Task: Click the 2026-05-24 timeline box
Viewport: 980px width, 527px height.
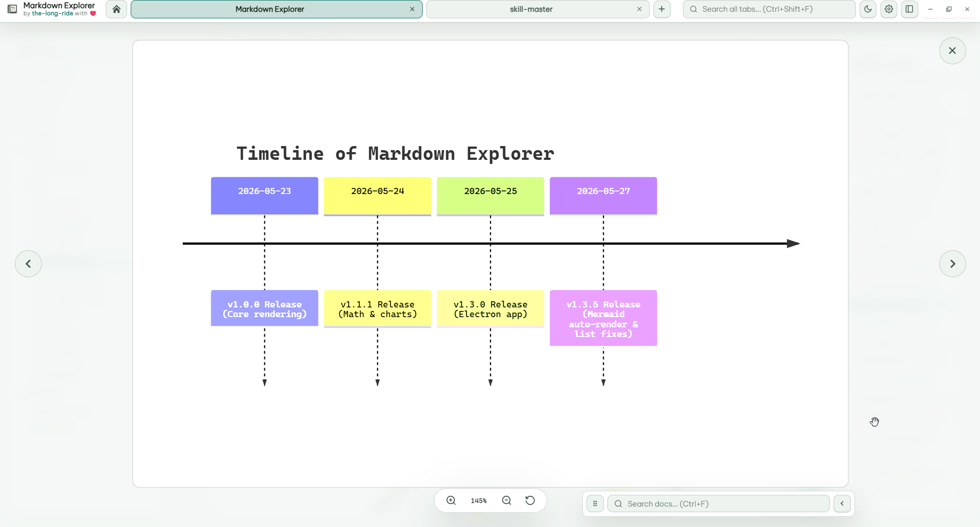Action: pyautogui.click(x=378, y=196)
